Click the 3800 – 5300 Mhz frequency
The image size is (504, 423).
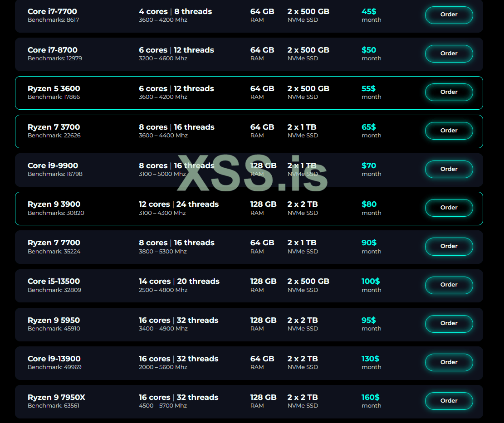click(x=163, y=252)
